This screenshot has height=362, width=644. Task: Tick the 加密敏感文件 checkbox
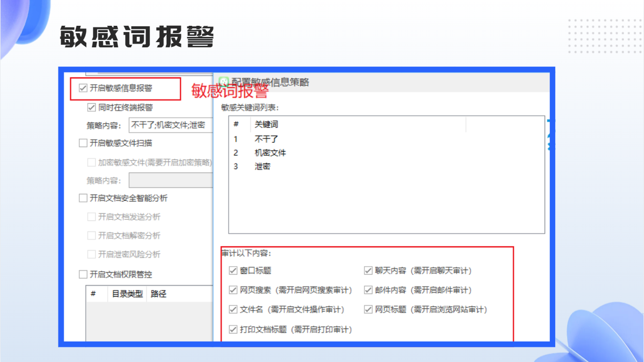91,163
